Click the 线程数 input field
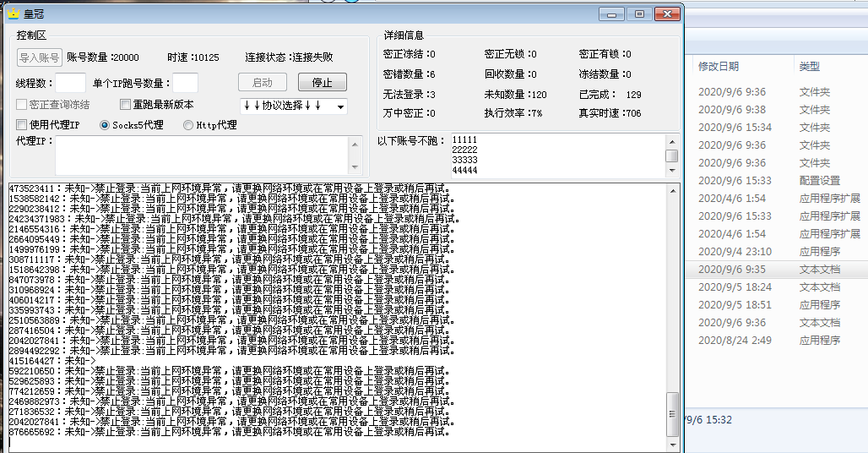The height and width of the screenshot is (453, 868). (x=70, y=83)
